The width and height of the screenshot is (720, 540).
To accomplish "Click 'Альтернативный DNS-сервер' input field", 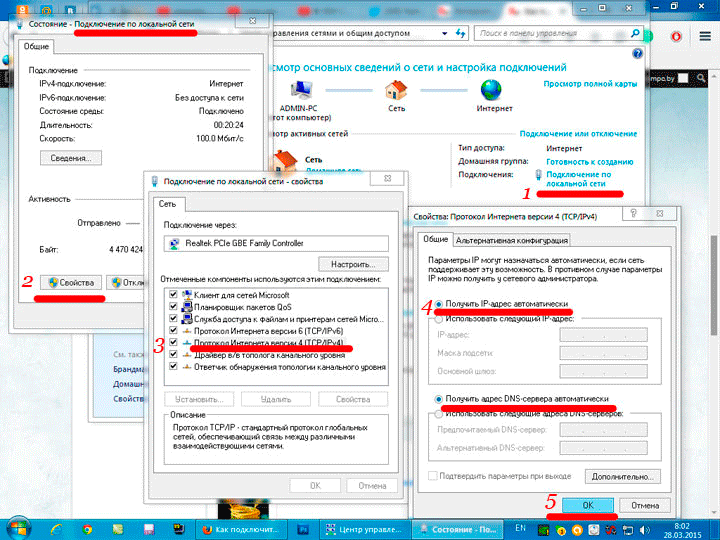I will click(603, 448).
